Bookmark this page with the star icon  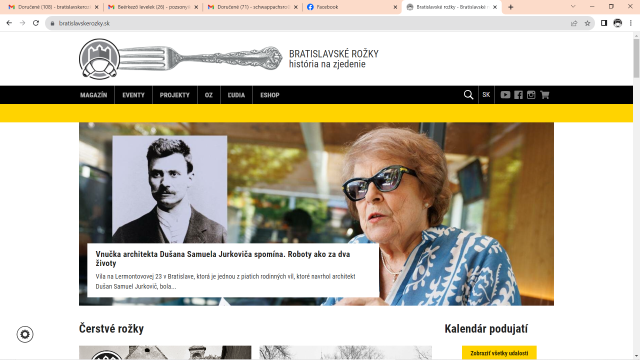tap(587, 23)
